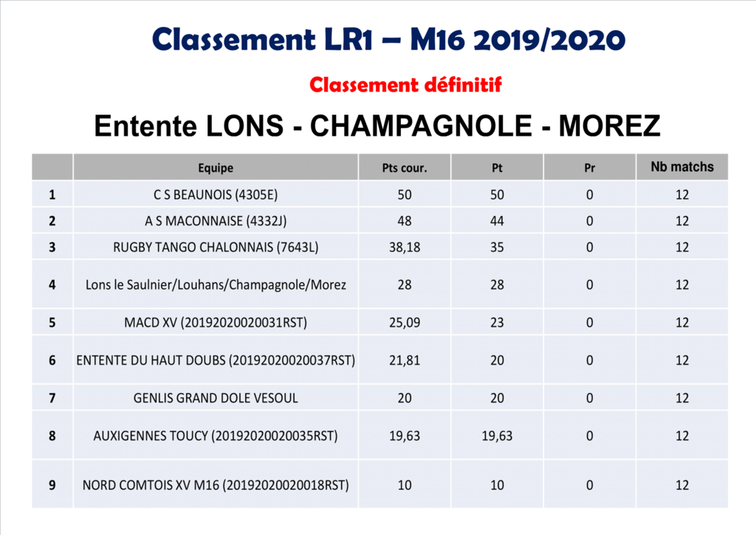Select the ENTENTE DU HAUT DOUBS team cell
Image resolution: width=756 pixels, height=535 pixels.
tap(216, 361)
